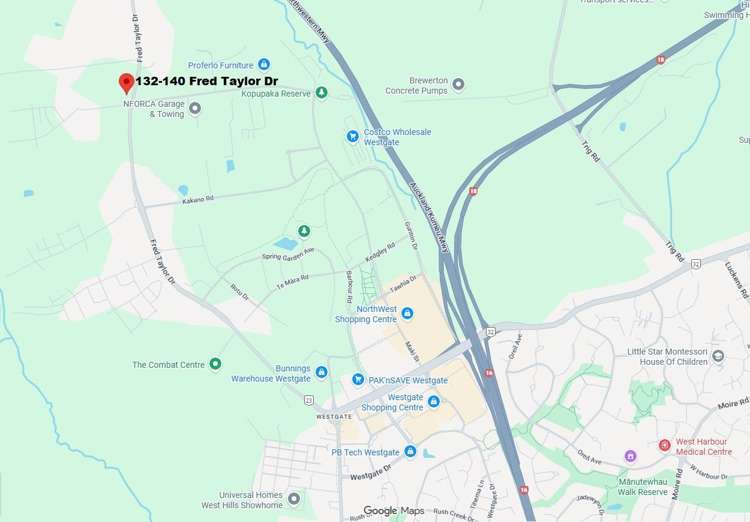The image size is (750, 522).
Task: Click the Costco Wholesale Westgate cart icon
Action: [353, 137]
